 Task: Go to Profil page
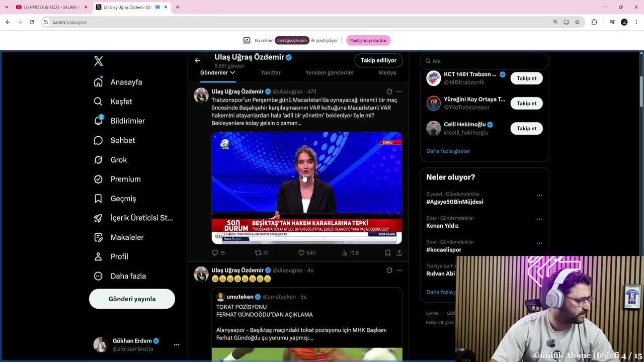coord(111,256)
